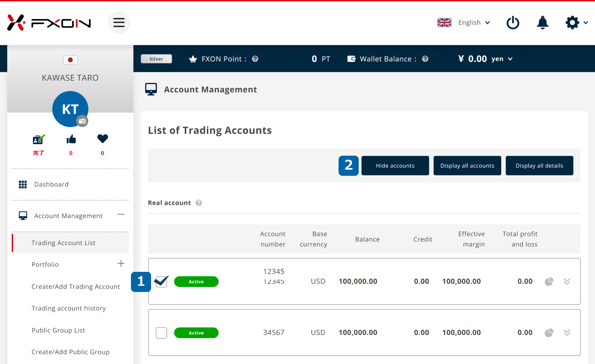Click the ID verification completed icon

point(38,139)
